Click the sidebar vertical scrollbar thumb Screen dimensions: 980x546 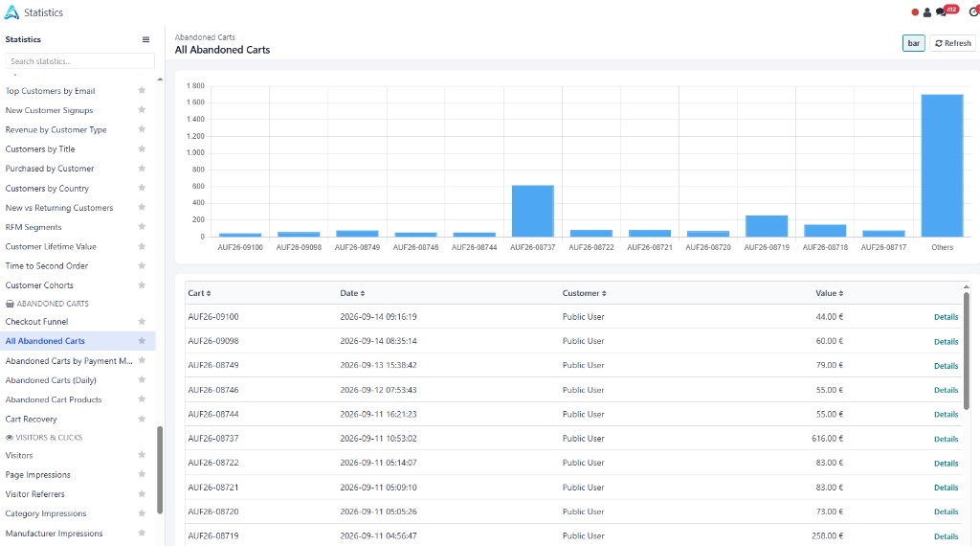(x=160, y=469)
